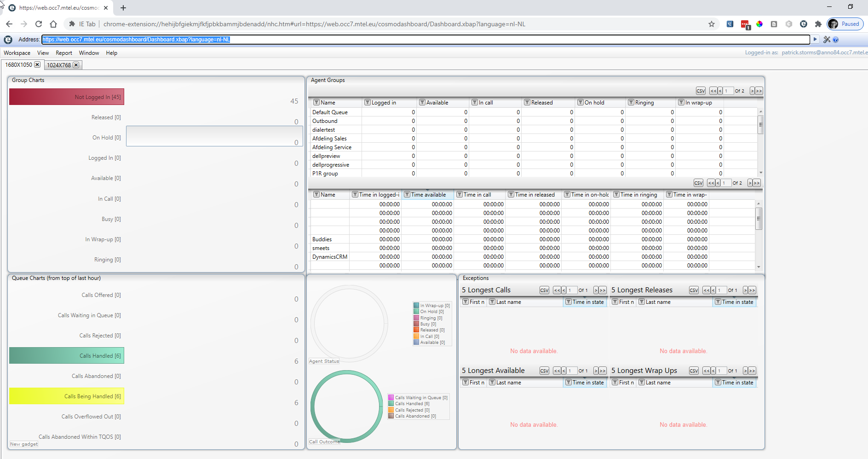Image resolution: width=868 pixels, height=459 pixels.
Task: Filter the Ringing column in Agent Groups
Action: pyautogui.click(x=631, y=102)
